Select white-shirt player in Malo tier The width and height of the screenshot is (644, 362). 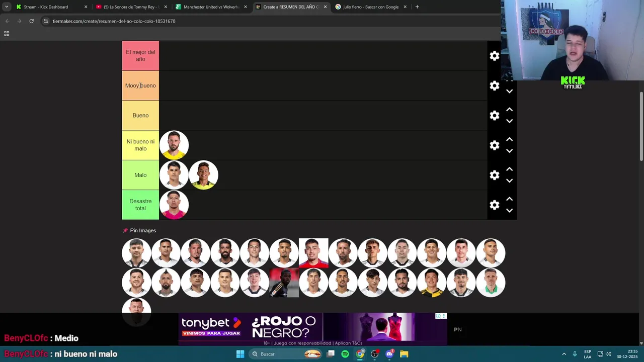(174, 175)
